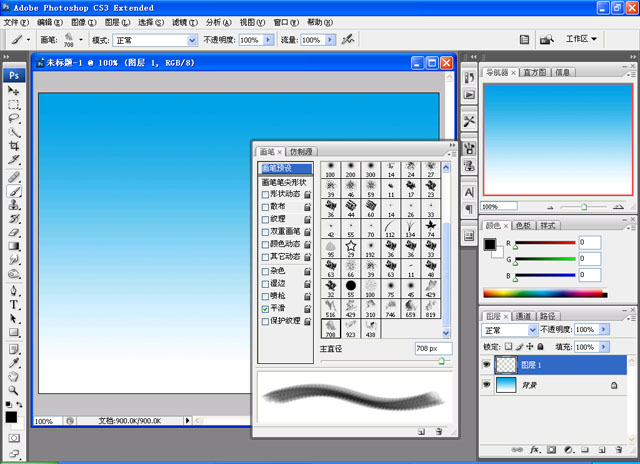Enable 纹理 checkbox
The width and height of the screenshot is (640, 464).
[265, 220]
